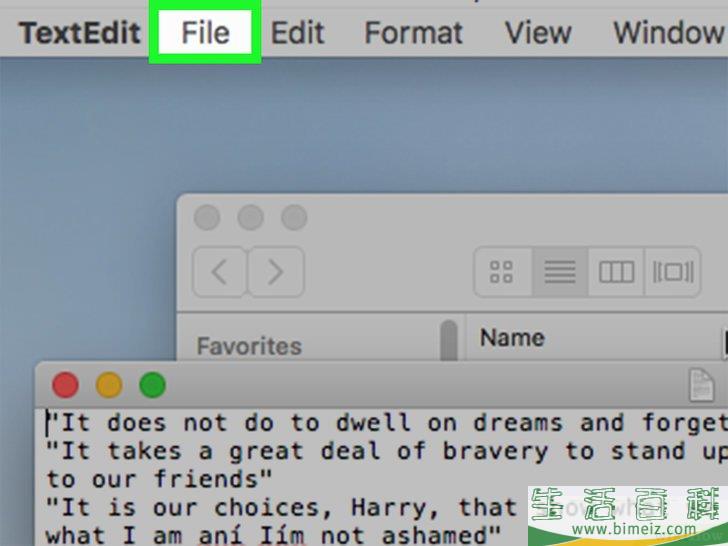
Task: Click the document proxy icon in title bar
Action: (701, 385)
